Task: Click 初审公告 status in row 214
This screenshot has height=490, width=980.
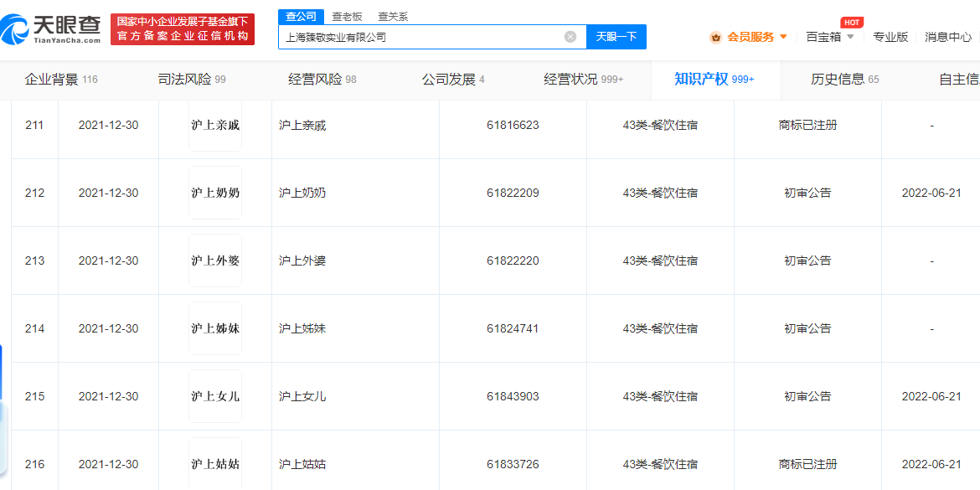Action: pyautogui.click(x=807, y=328)
